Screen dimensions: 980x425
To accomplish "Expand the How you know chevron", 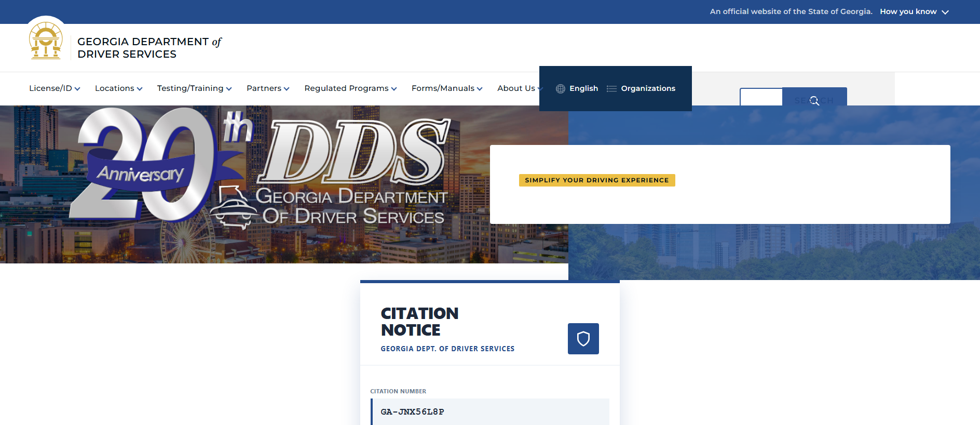I will tap(945, 12).
